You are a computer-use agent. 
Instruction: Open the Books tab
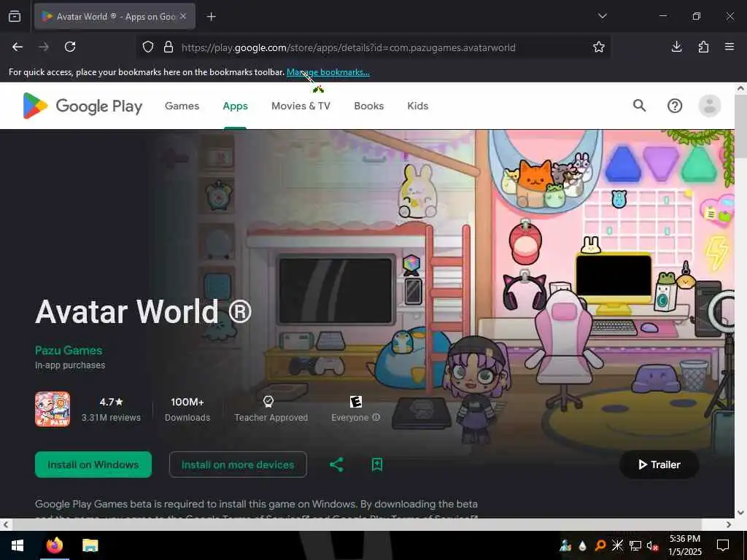pos(368,106)
